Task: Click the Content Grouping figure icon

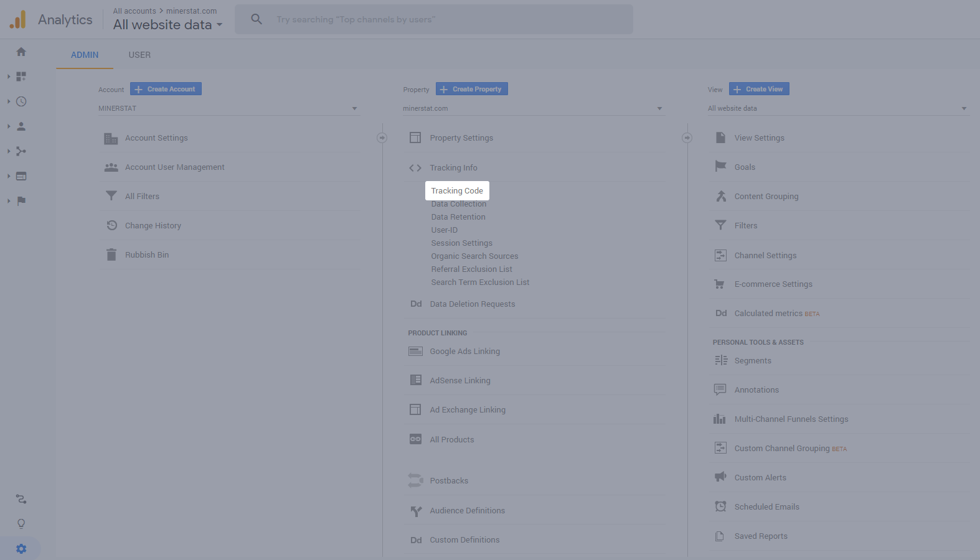Action: point(720,196)
